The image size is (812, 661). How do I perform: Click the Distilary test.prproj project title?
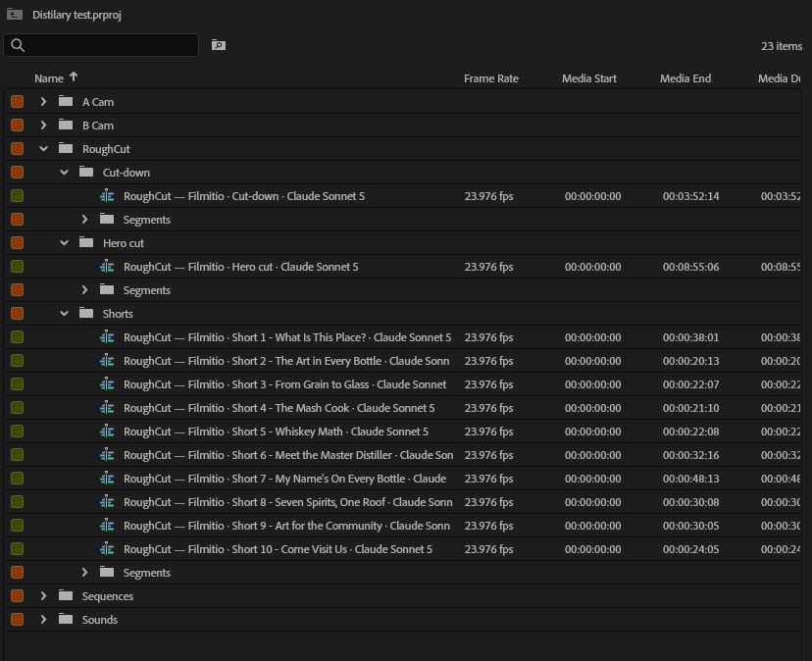tap(76, 15)
